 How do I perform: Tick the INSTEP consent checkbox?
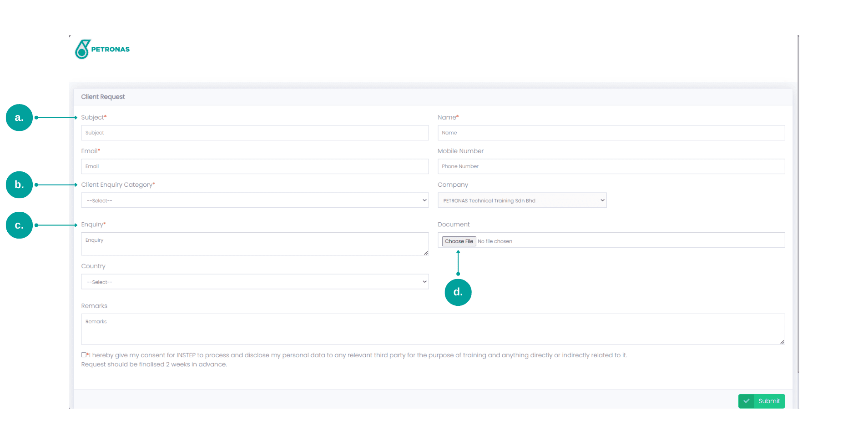[84, 355]
